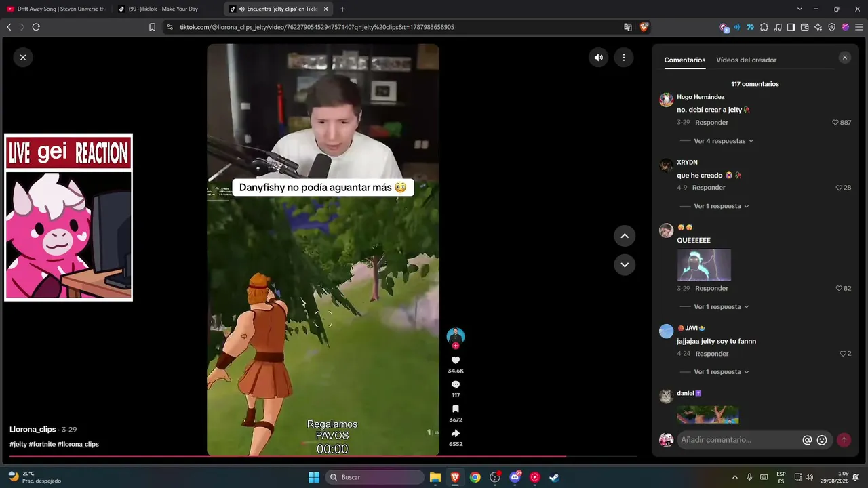This screenshot has width=868, height=488.
Task: Open the media control music note icon
Action: click(x=778, y=27)
